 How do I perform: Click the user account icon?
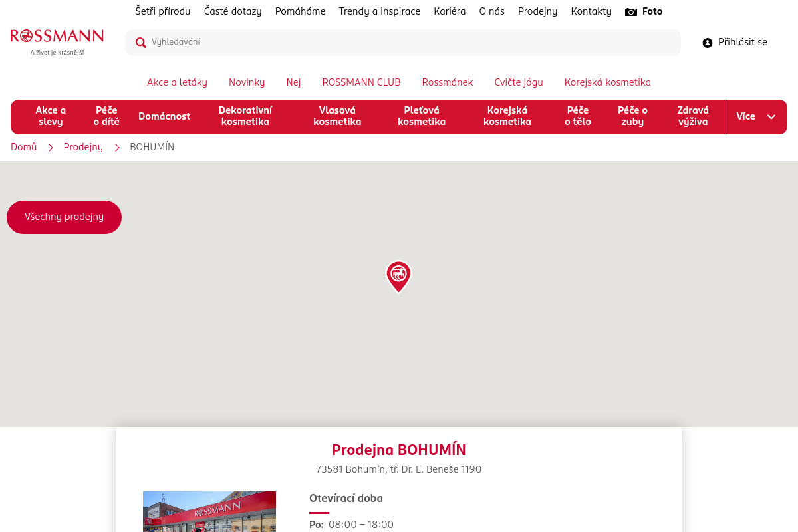point(708,43)
